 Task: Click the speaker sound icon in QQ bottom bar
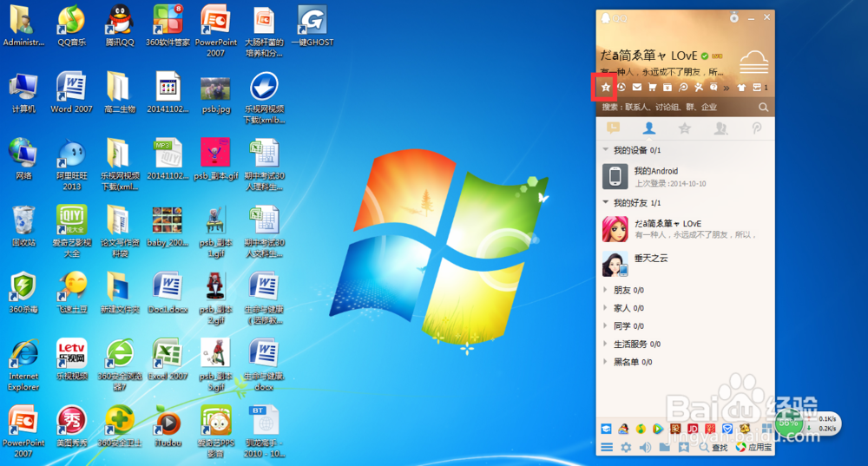point(646,447)
